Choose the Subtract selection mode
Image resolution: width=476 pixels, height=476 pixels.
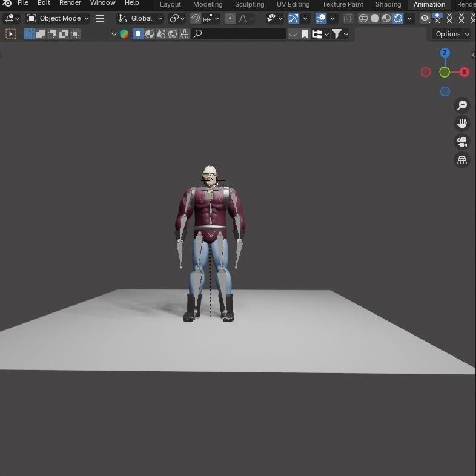pos(52,34)
